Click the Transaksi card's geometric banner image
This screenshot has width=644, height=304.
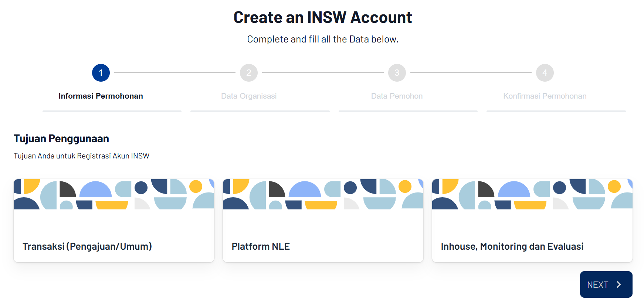pos(114,194)
